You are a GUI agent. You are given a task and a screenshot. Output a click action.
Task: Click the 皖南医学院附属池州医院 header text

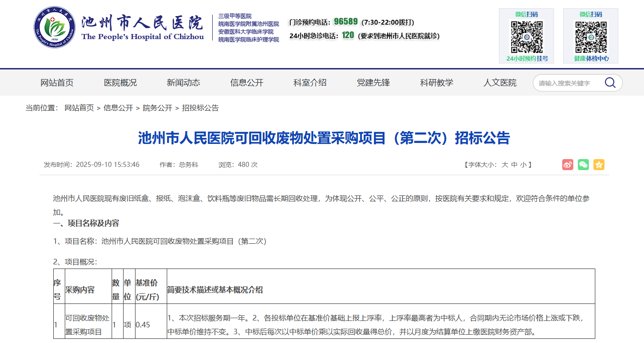pos(249,24)
